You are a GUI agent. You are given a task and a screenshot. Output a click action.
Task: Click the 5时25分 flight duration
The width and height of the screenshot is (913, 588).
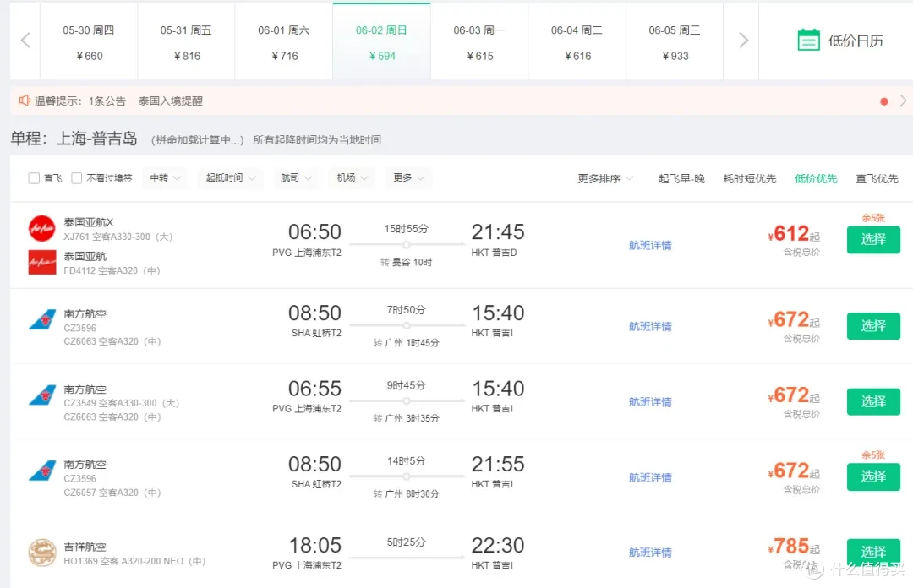point(406,542)
